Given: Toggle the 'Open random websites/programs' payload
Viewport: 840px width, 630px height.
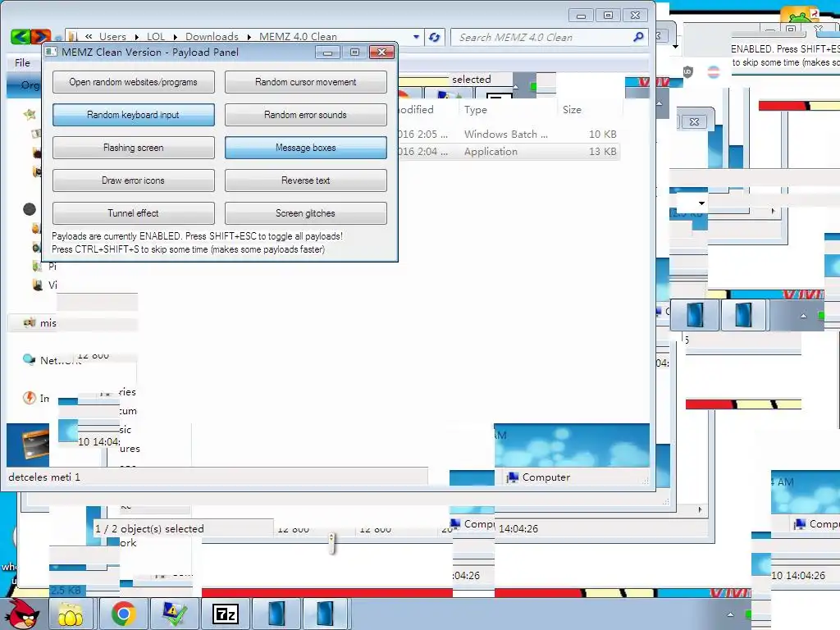Looking at the screenshot, I should [134, 82].
